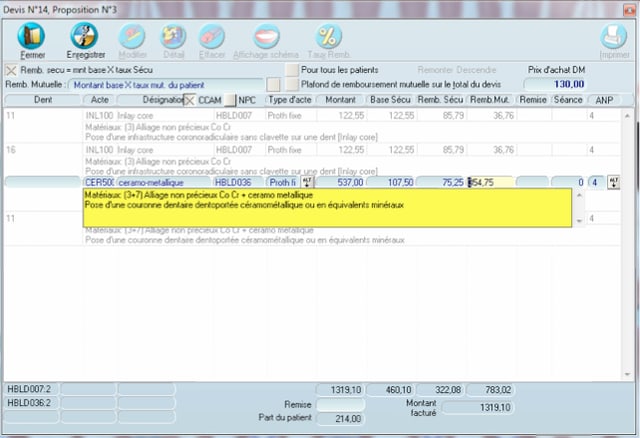Viewport: 640px width, 438px height.
Task: Click the 537,00 montant field
Action: tap(340, 182)
